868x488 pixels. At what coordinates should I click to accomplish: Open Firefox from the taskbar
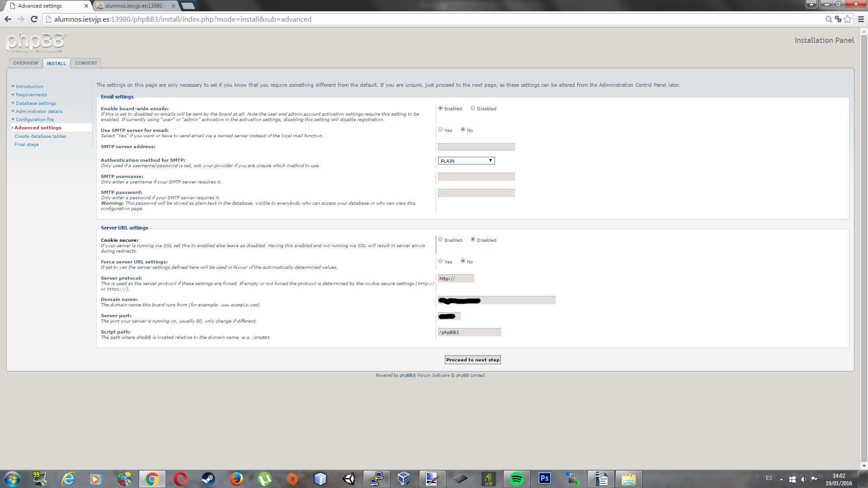(x=236, y=479)
